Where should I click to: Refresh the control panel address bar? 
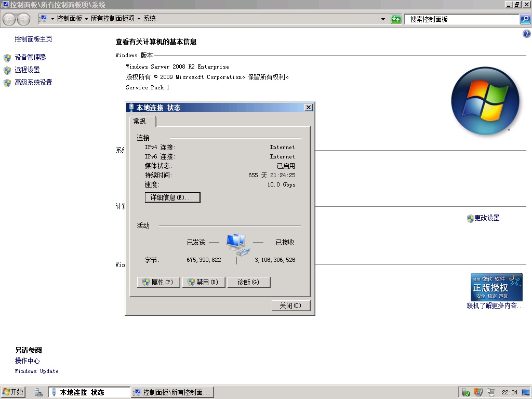[396, 19]
